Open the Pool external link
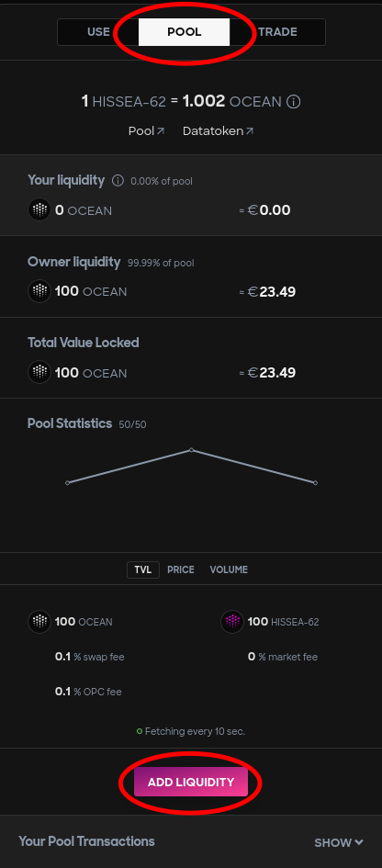382x868 pixels. 146,131
